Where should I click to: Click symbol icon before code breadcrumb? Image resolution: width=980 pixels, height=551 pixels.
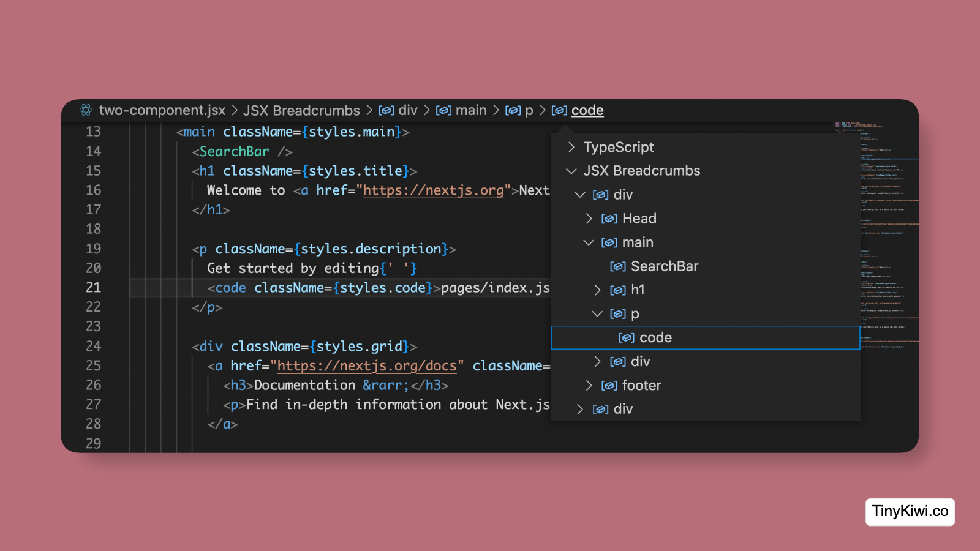(x=559, y=110)
